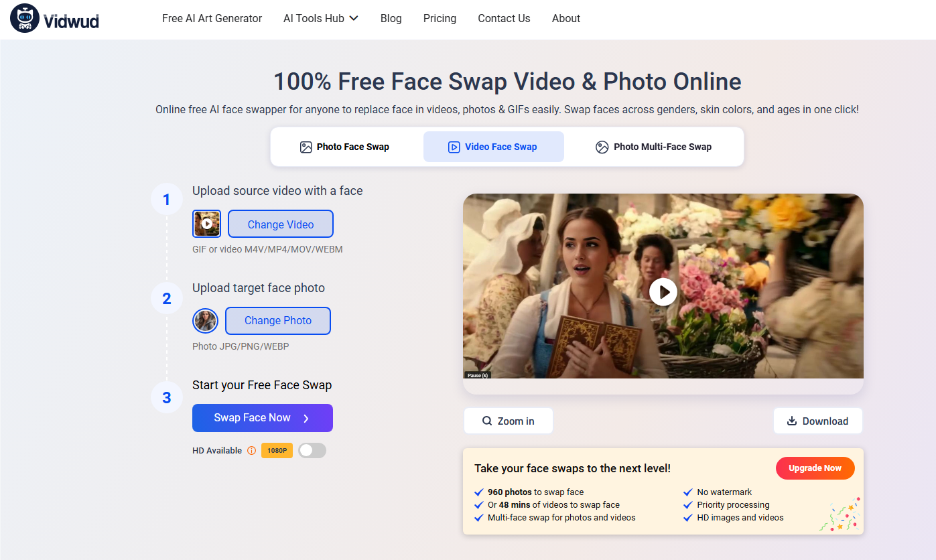Click the Vidwud robot logo
Viewport: 936px width, 560px height.
pos(25,19)
